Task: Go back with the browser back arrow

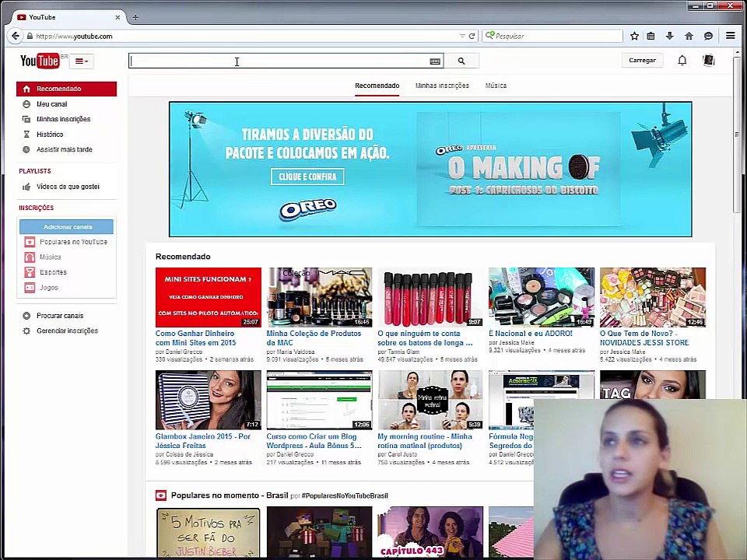Action: (x=16, y=36)
